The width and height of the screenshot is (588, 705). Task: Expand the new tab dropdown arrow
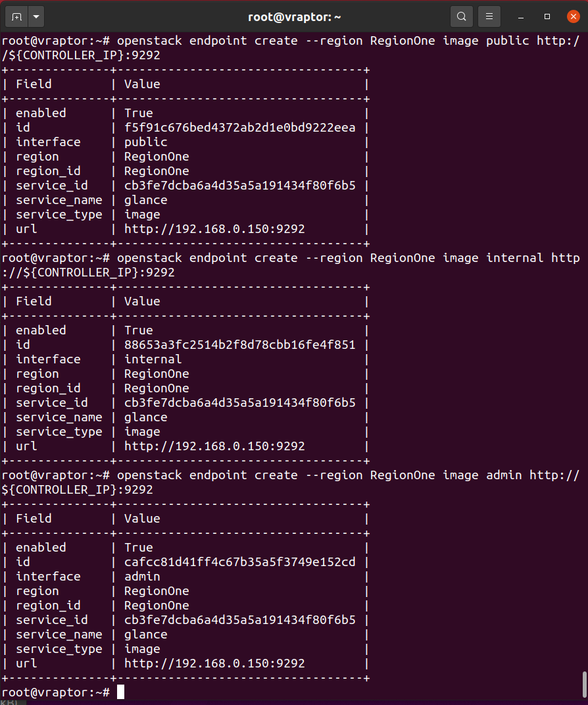35,16
